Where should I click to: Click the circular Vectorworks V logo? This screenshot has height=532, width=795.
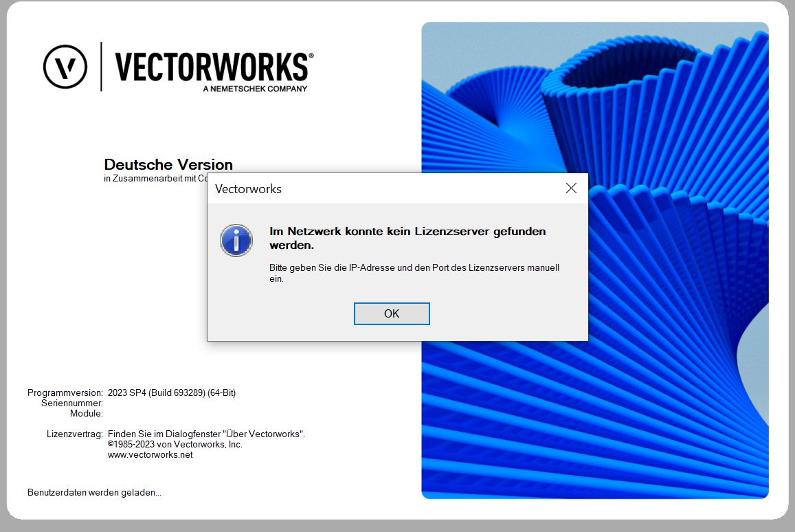tap(65, 67)
